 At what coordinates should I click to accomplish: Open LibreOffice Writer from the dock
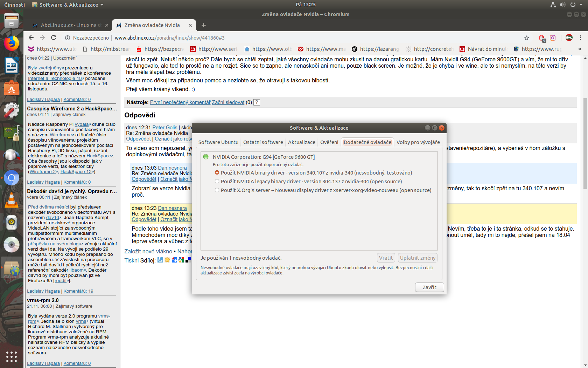tap(12, 66)
